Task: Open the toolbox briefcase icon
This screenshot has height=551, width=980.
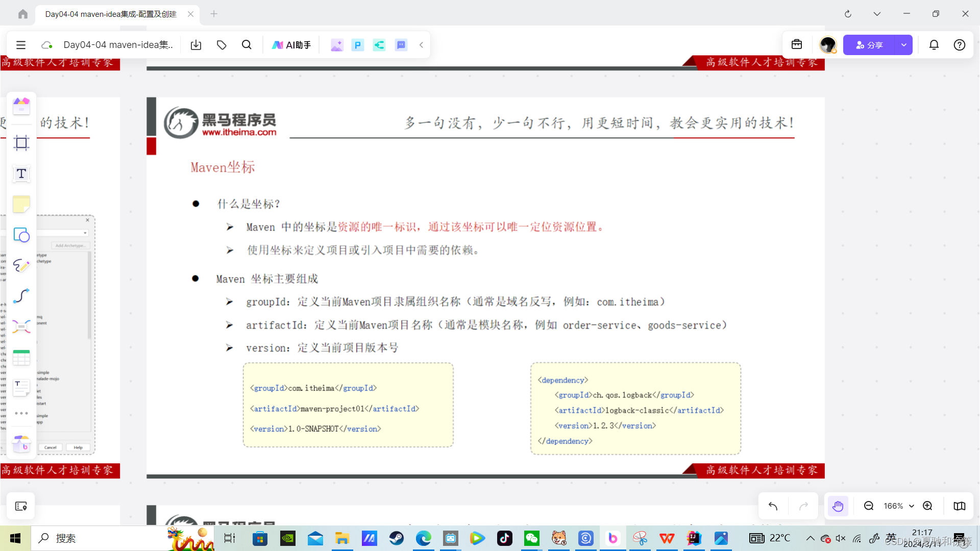Action: point(797,45)
